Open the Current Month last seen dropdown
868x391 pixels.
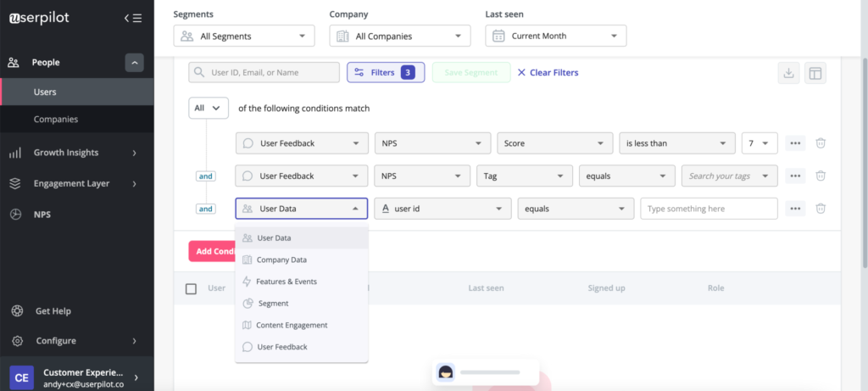point(556,36)
